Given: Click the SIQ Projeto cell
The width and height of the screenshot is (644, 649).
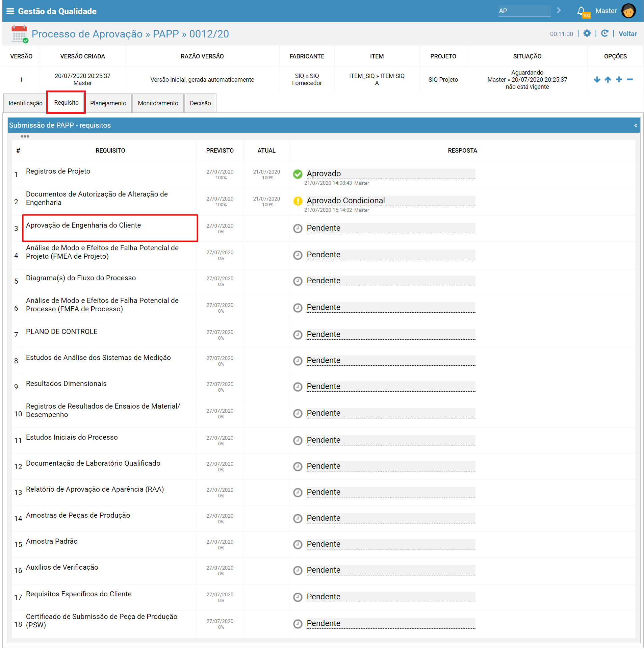Looking at the screenshot, I should pyautogui.click(x=443, y=80).
